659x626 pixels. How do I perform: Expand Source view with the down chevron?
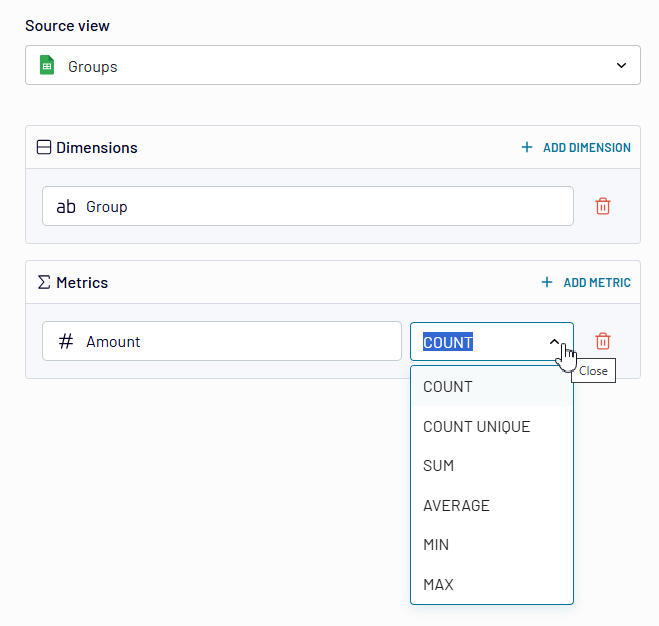[621, 66]
